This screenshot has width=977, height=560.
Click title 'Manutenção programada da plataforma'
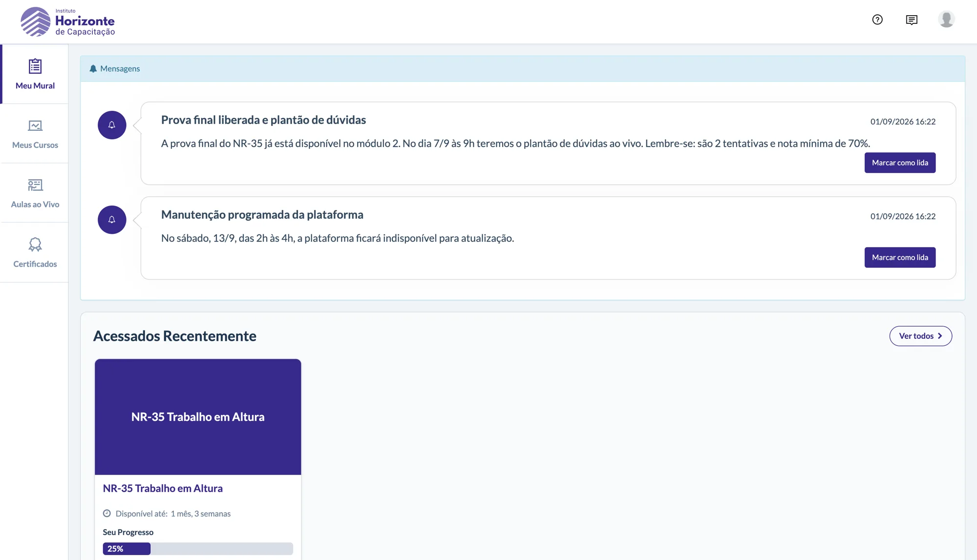[x=262, y=215]
